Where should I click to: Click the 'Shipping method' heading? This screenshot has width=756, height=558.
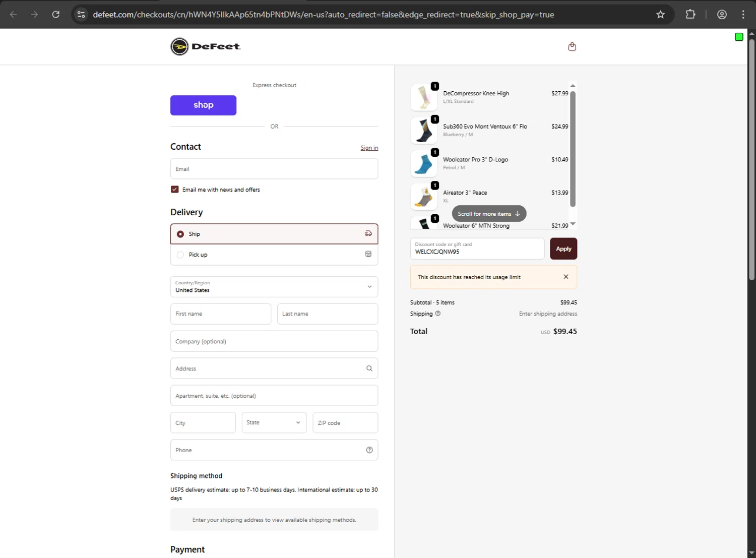[x=196, y=476]
